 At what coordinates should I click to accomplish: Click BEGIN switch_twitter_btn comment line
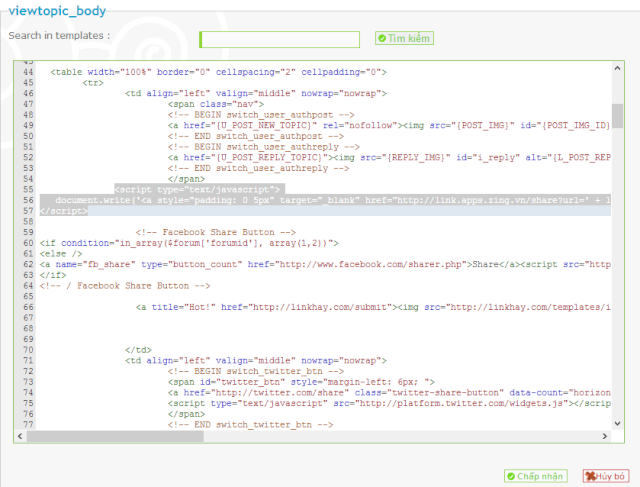(256, 371)
